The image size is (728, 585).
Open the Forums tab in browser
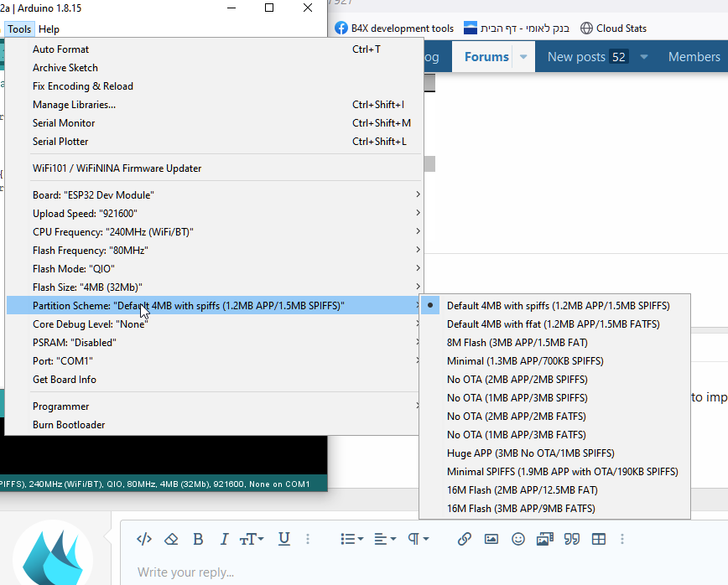pos(486,57)
